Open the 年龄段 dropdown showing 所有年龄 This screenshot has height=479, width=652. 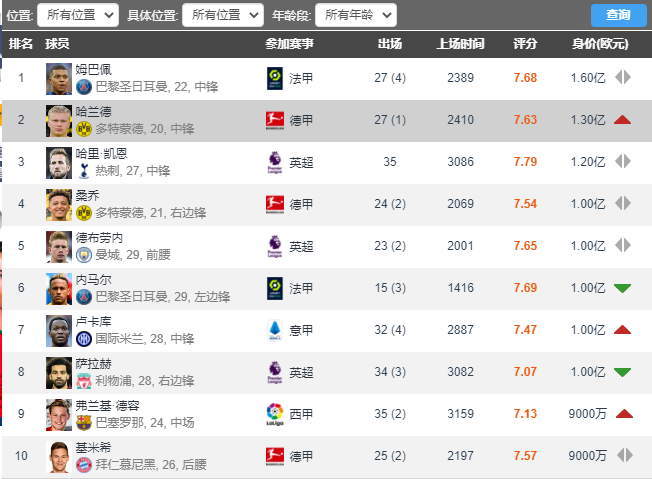click(x=356, y=15)
